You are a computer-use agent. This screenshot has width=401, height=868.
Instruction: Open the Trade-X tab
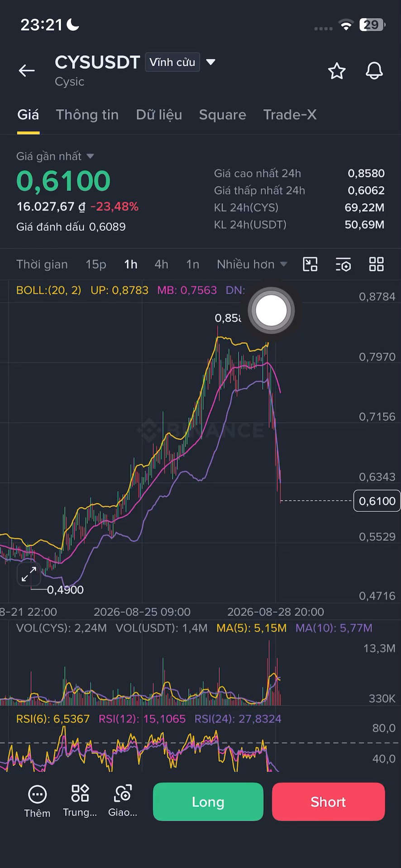(x=290, y=115)
